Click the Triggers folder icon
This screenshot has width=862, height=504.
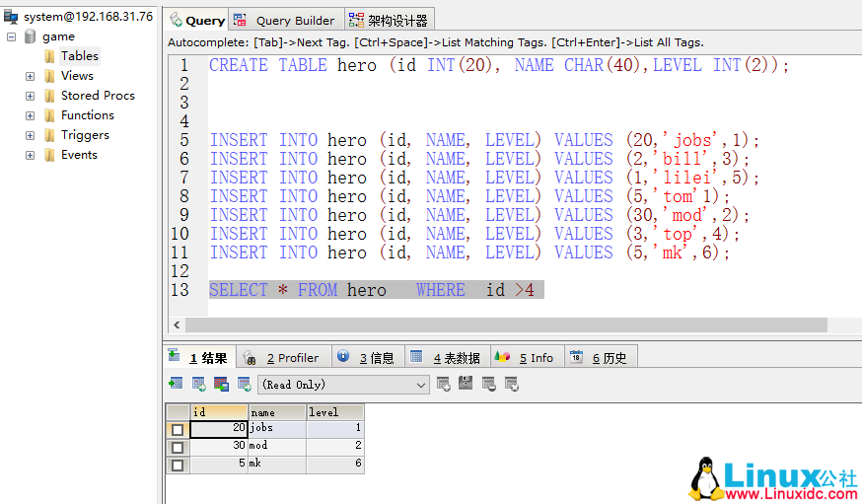point(49,135)
